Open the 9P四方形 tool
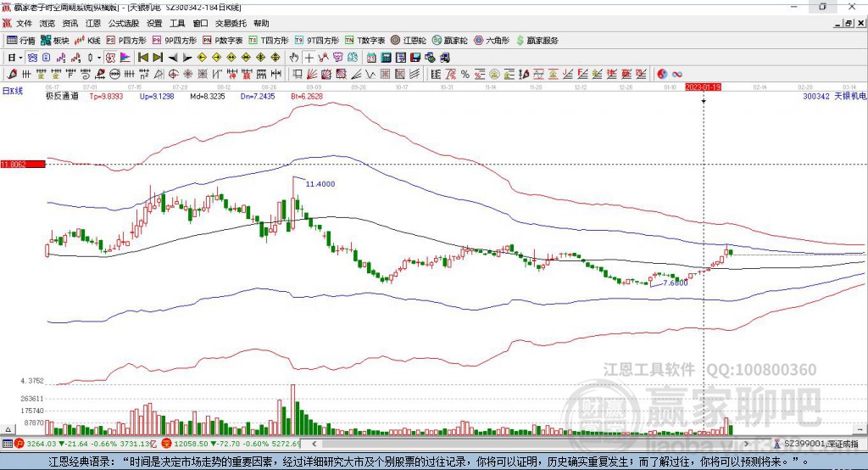This screenshot has width=868, height=470. pyautogui.click(x=175, y=41)
